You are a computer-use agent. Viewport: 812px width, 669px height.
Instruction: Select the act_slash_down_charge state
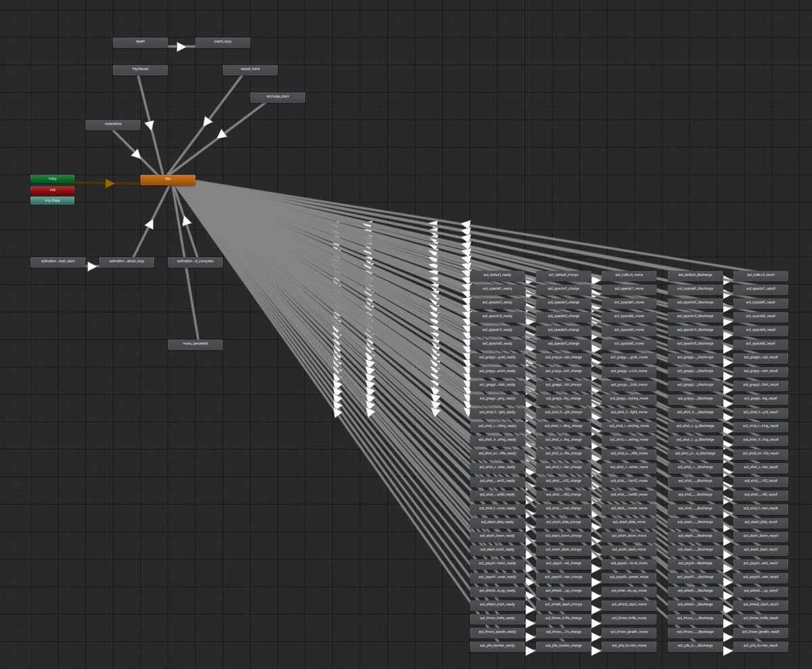point(564,536)
